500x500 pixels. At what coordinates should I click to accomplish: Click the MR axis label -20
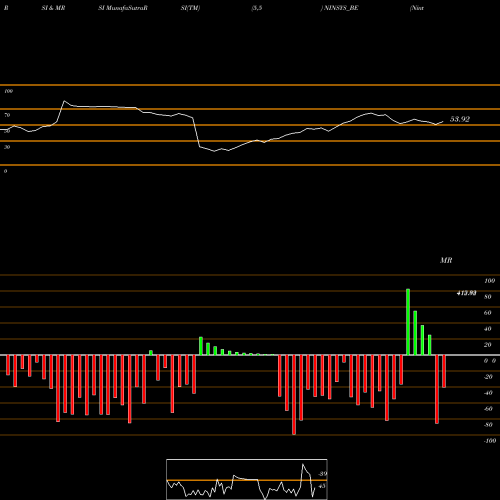(x=488, y=377)
